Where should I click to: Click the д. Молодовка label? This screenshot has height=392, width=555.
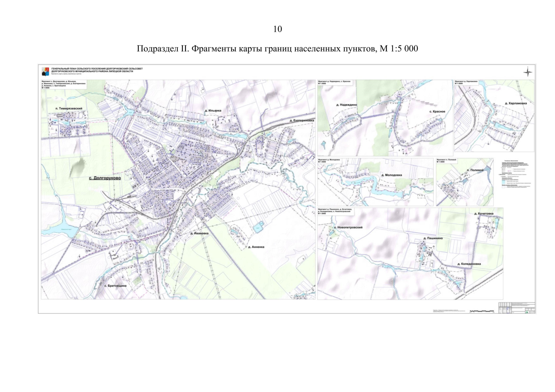point(391,175)
